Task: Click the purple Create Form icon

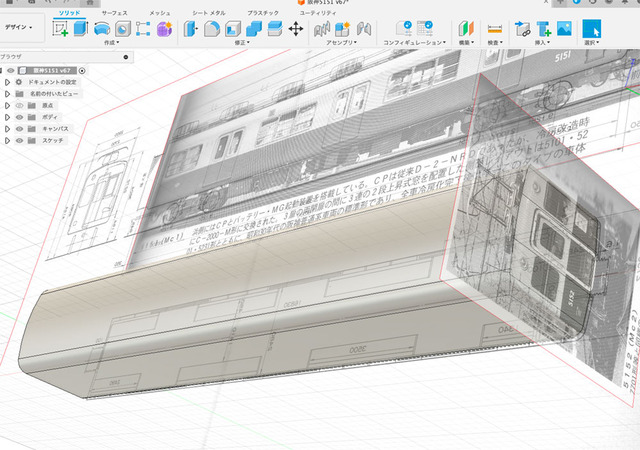Action: 164,29
